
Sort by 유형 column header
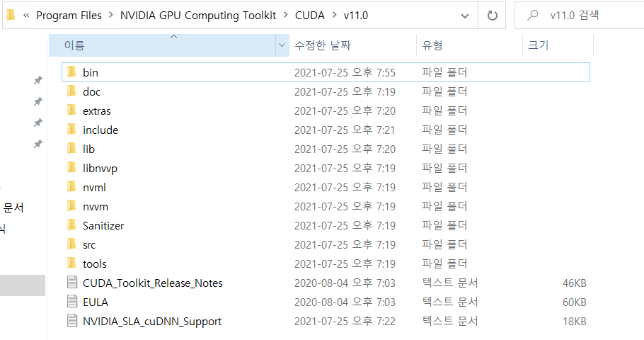coord(469,45)
